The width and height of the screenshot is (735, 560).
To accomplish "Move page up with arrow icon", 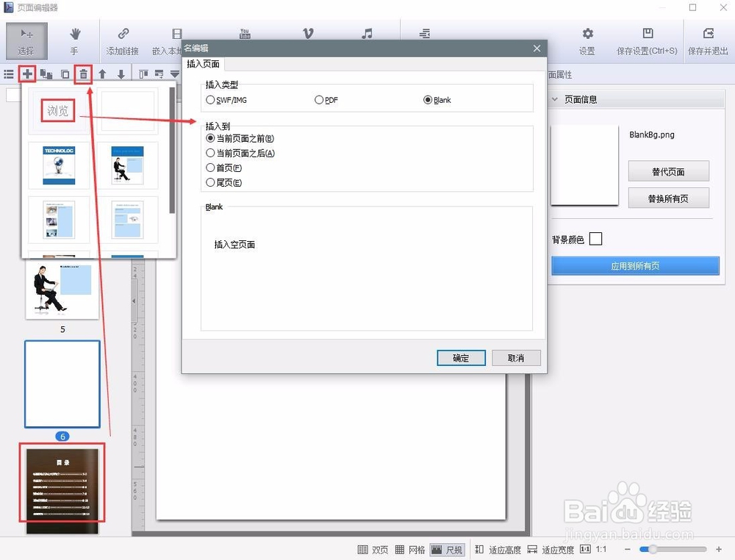I will [102, 74].
